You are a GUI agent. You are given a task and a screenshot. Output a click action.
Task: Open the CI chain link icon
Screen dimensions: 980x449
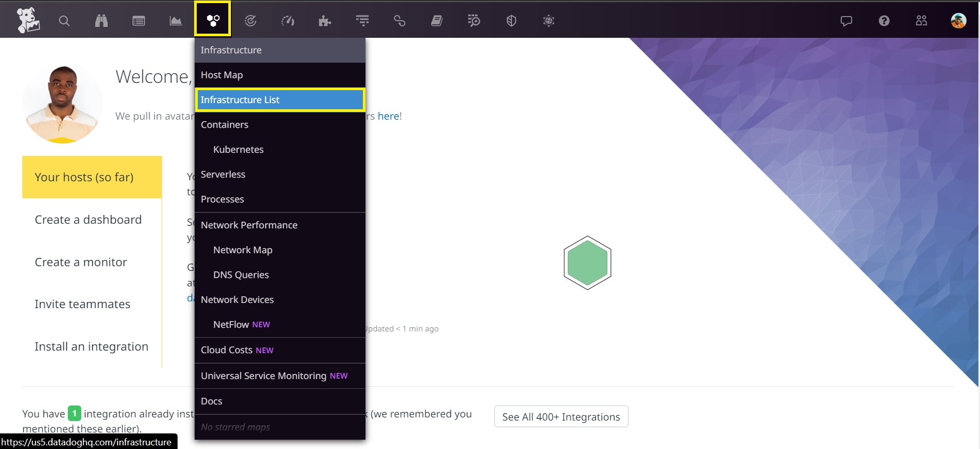click(x=400, y=21)
